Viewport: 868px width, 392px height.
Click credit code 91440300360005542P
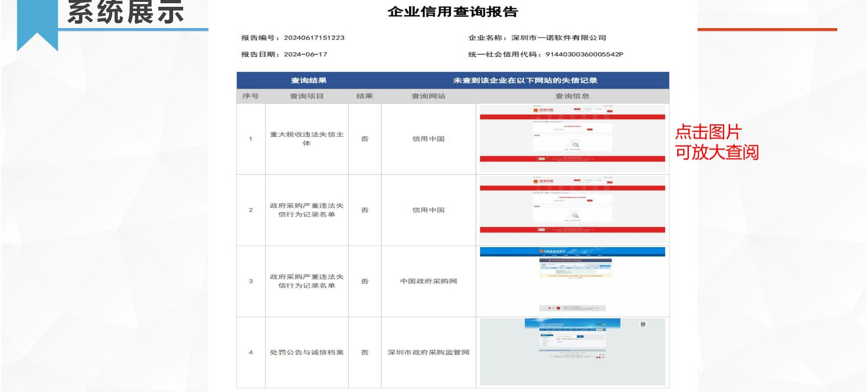584,54
